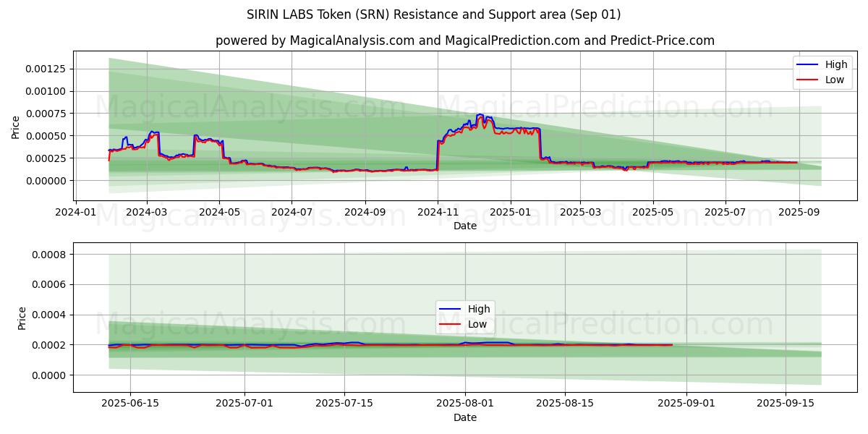The image size is (868, 434).
Task: Click the 2025-09 x-axis tick label
Action: click(x=799, y=211)
